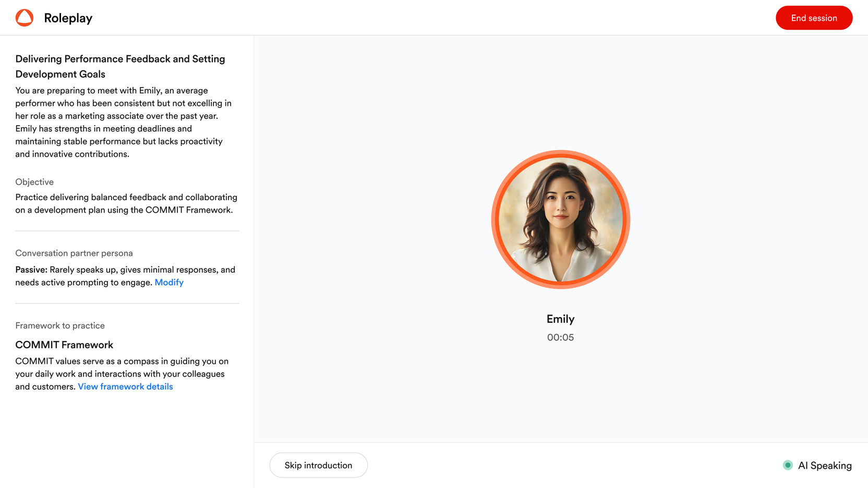The width and height of the screenshot is (868, 488).
Task: Click the orange app logo icon
Action: 25,18
